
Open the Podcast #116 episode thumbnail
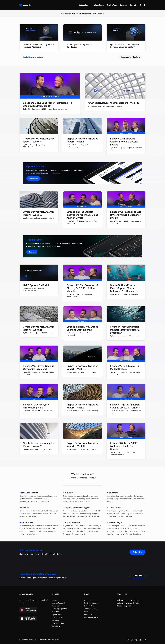pos(82,273)
